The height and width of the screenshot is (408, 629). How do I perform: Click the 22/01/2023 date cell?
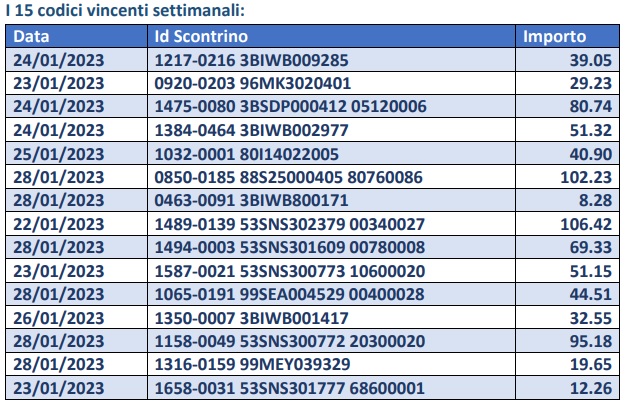[77, 224]
